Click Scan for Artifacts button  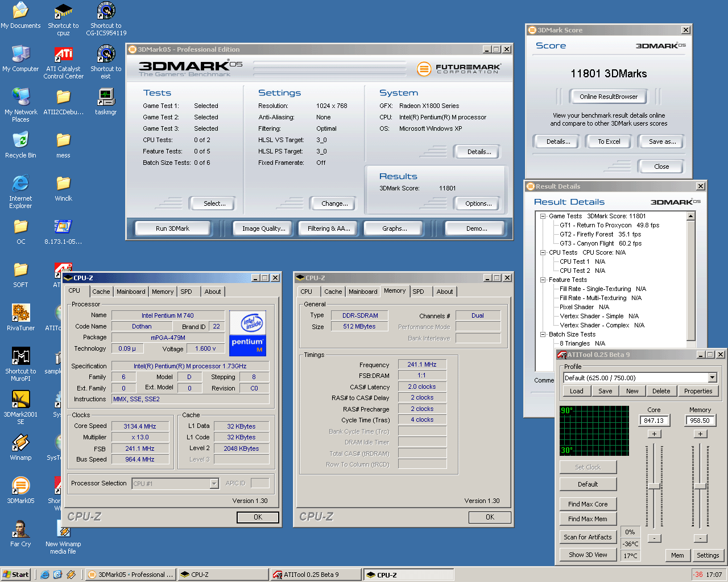588,537
